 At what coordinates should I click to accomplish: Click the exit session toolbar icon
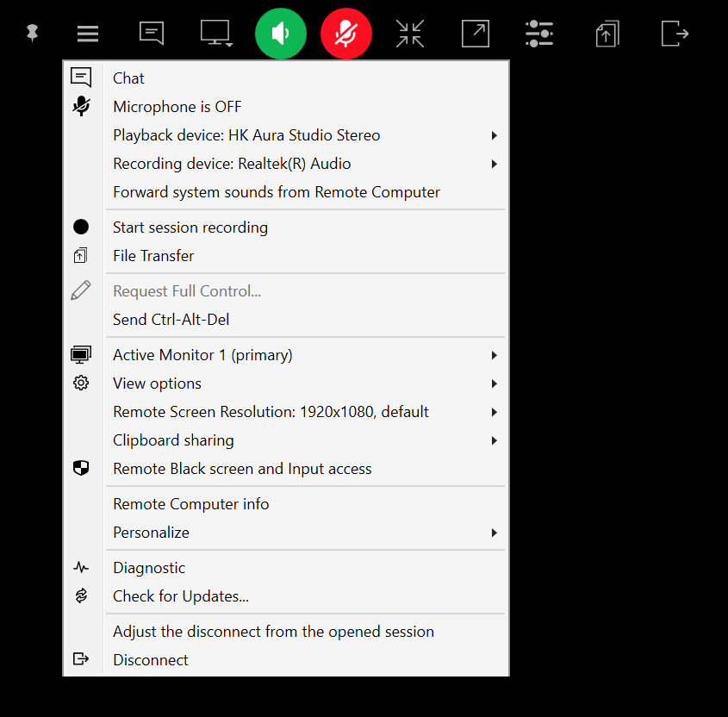coord(675,34)
